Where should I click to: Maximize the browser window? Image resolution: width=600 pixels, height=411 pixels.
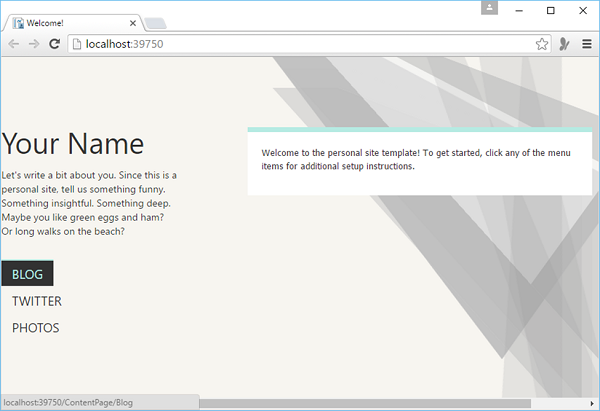[x=550, y=10]
